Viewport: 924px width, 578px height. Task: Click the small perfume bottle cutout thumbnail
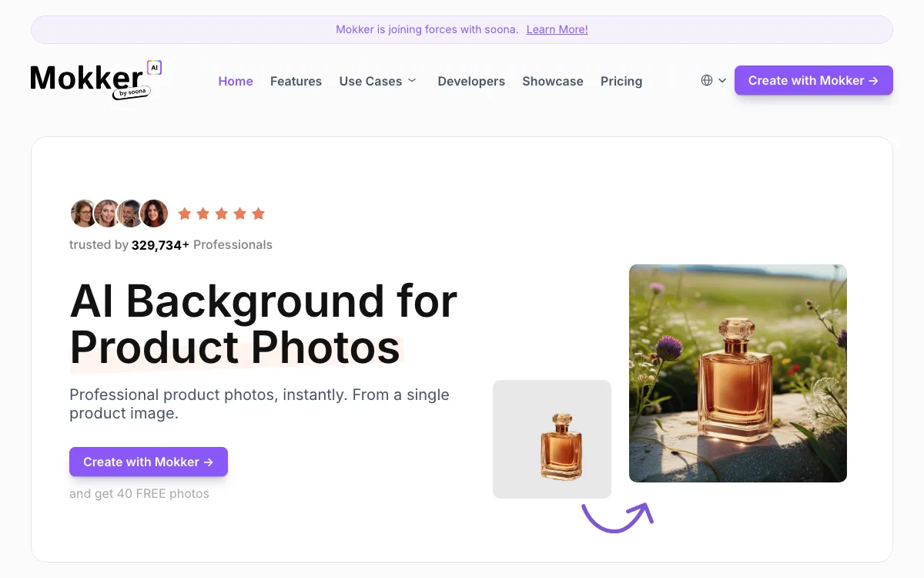click(x=552, y=439)
